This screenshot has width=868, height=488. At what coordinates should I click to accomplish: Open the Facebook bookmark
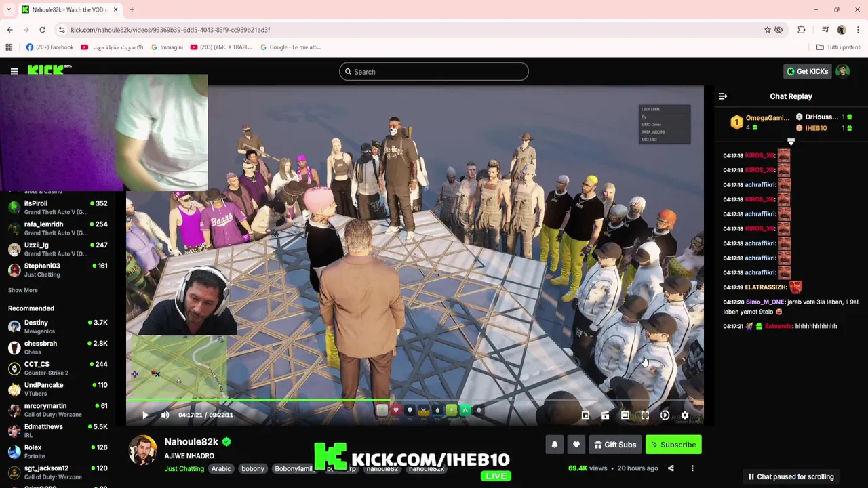[x=50, y=47]
